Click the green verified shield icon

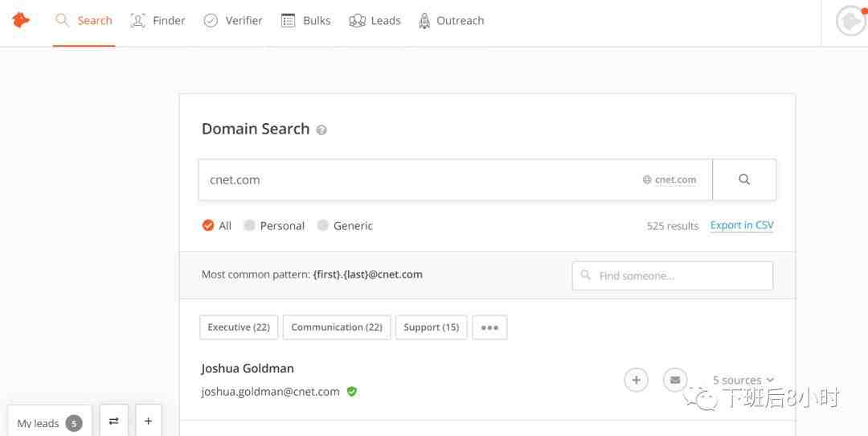pyautogui.click(x=351, y=392)
